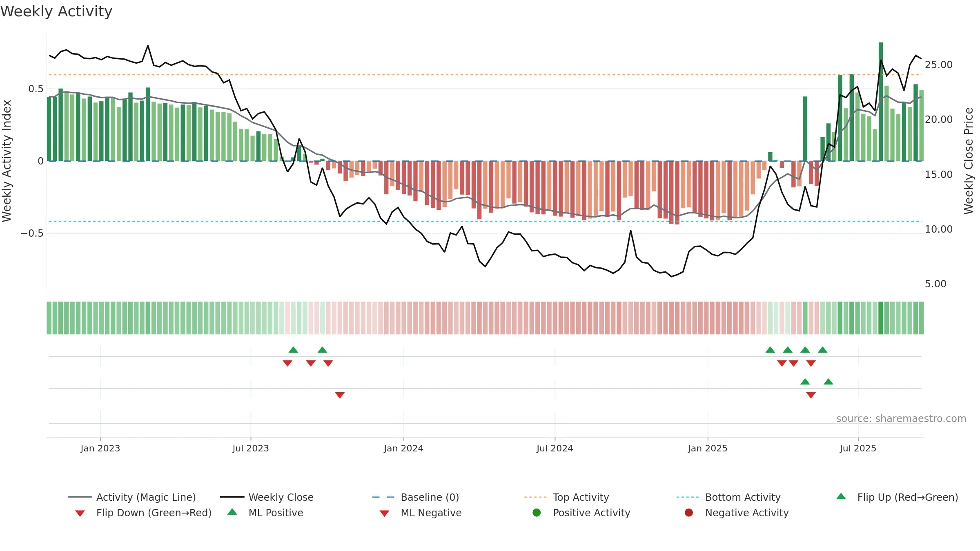Click the Jul 2025 axis label
This screenshot has height=551, width=980.
click(x=858, y=448)
